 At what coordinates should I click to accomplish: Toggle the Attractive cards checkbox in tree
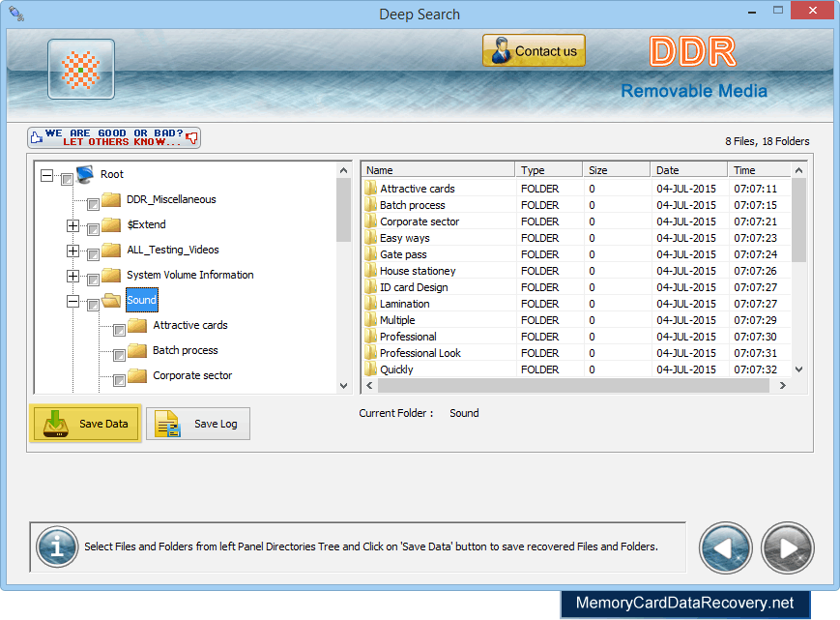coord(119,330)
